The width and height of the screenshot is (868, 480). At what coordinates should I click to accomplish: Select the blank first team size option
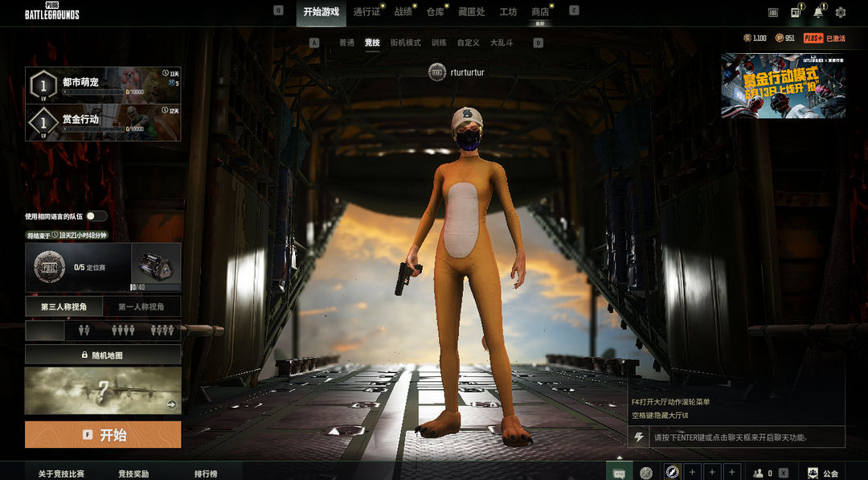45,330
